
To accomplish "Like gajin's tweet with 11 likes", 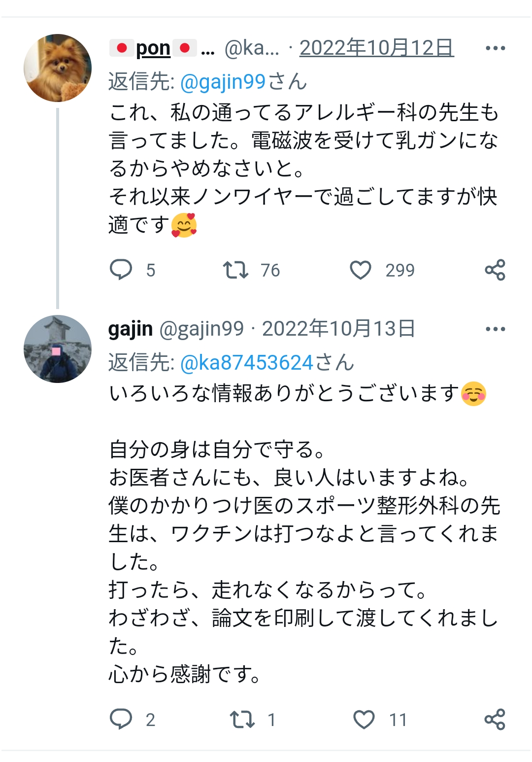I will 364,720.
